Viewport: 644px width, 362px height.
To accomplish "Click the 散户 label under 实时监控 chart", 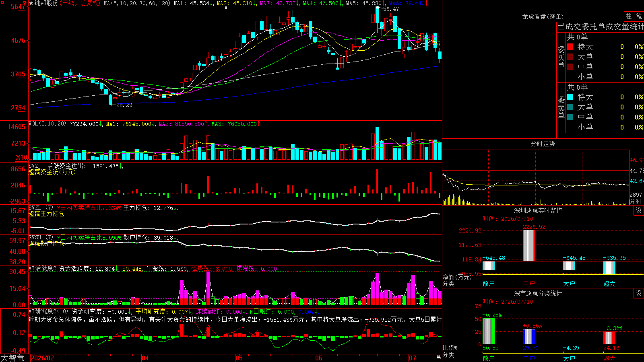I will 489,284.
